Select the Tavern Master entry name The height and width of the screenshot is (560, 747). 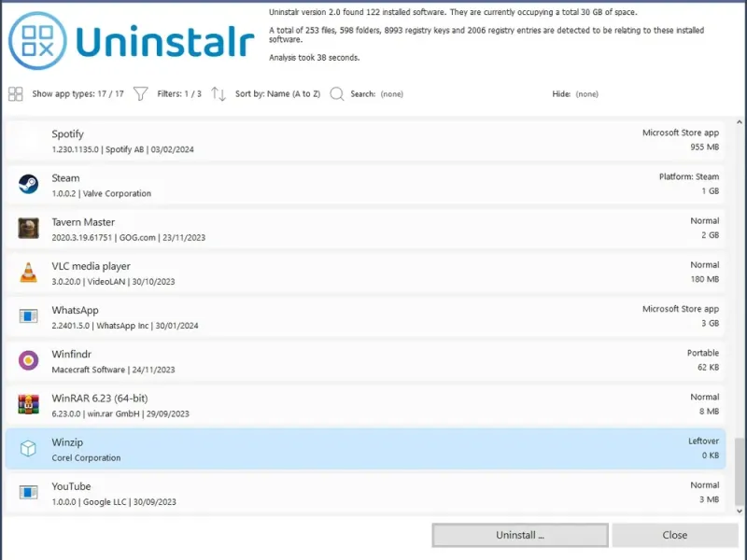[x=83, y=222]
